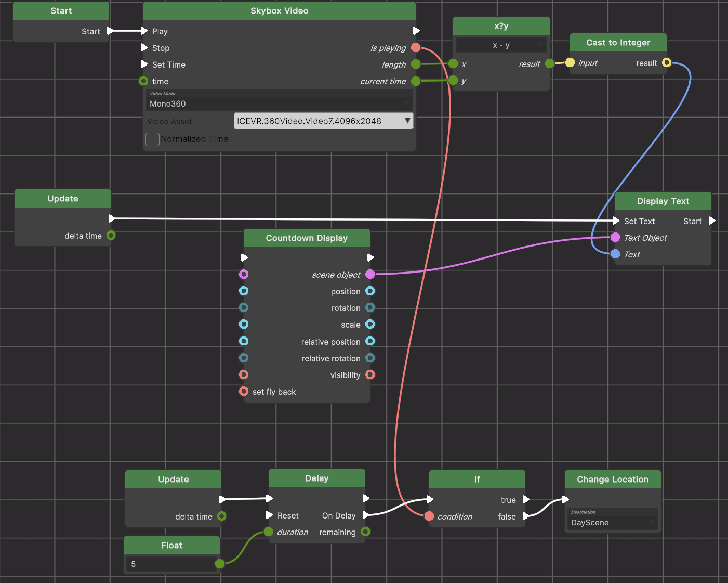Toggle the set fly back port
Viewport: 728px width, 583px height.
click(x=244, y=392)
